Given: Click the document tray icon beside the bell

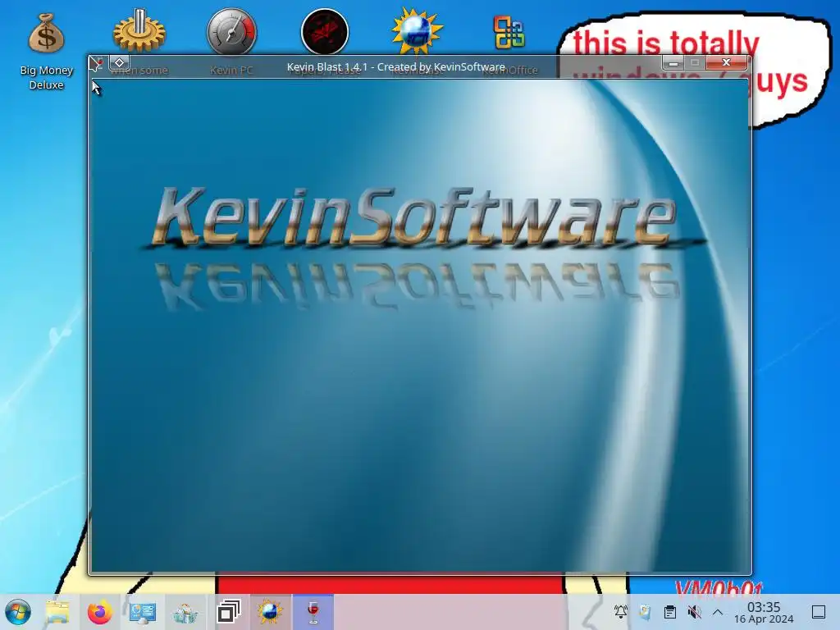Looking at the screenshot, I should [x=646, y=612].
